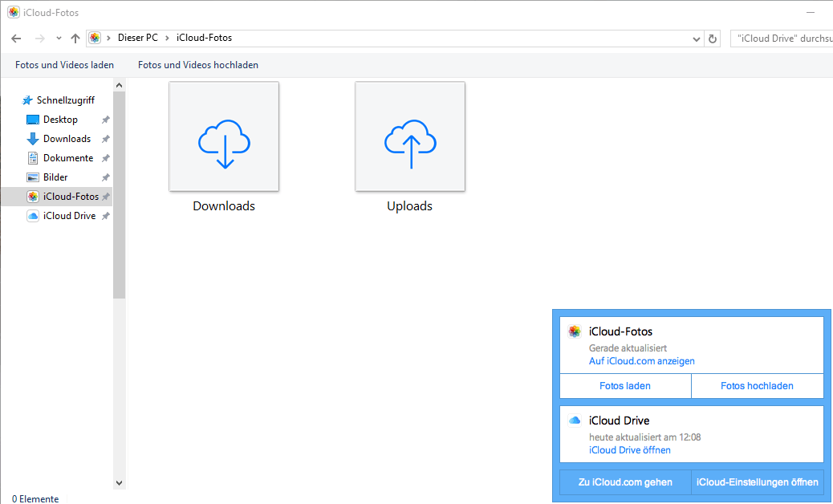Screen dimensions: 833x504
Task: Expand the address bar history dropdown
Action: (x=697, y=39)
